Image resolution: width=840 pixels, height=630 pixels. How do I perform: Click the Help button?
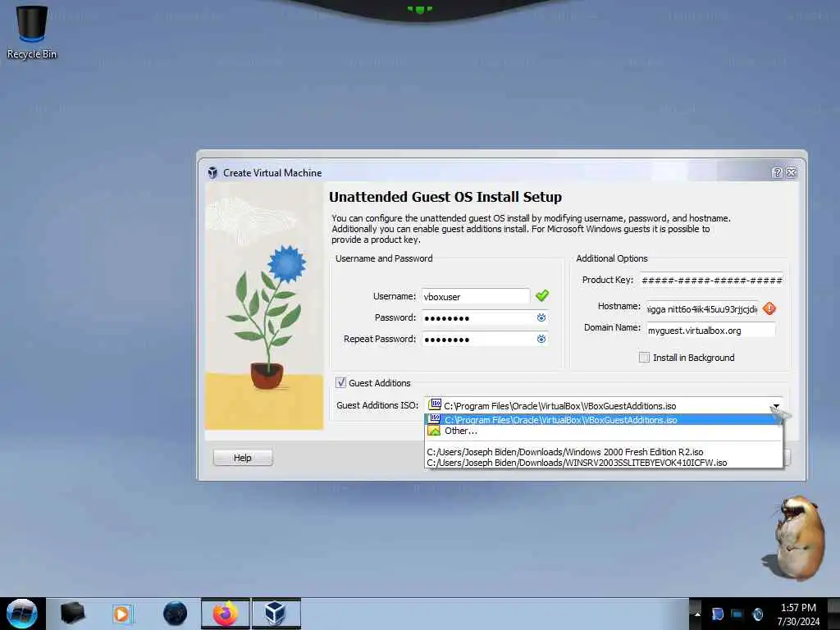pos(243,458)
